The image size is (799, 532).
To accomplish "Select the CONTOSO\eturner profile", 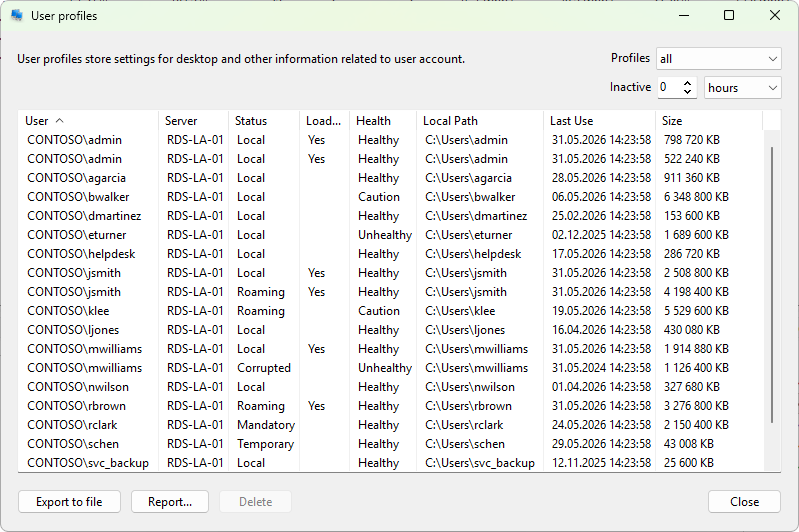I will (391, 235).
